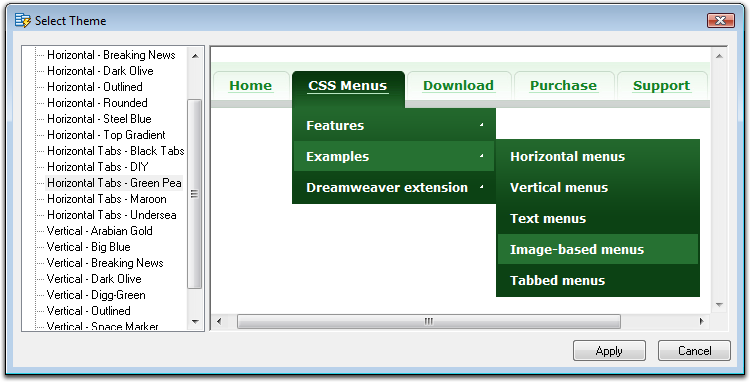Open the Support tab in preview
This screenshot has width=750, height=384.
pyautogui.click(x=662, y=86)
